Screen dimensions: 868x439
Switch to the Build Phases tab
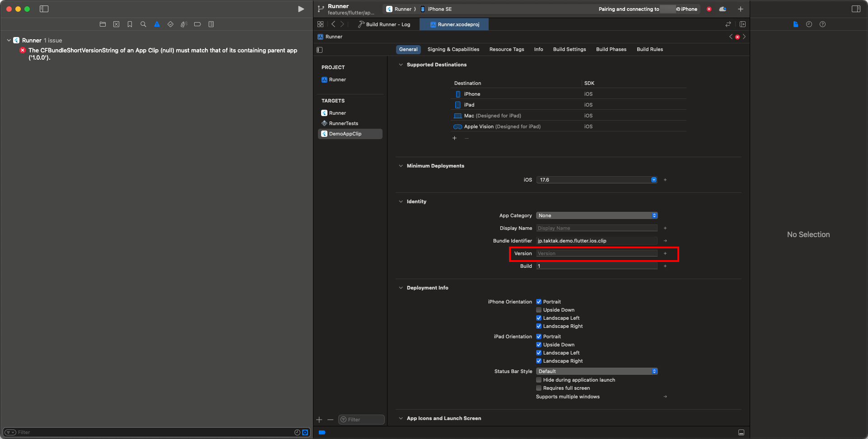tap(611, 49)
